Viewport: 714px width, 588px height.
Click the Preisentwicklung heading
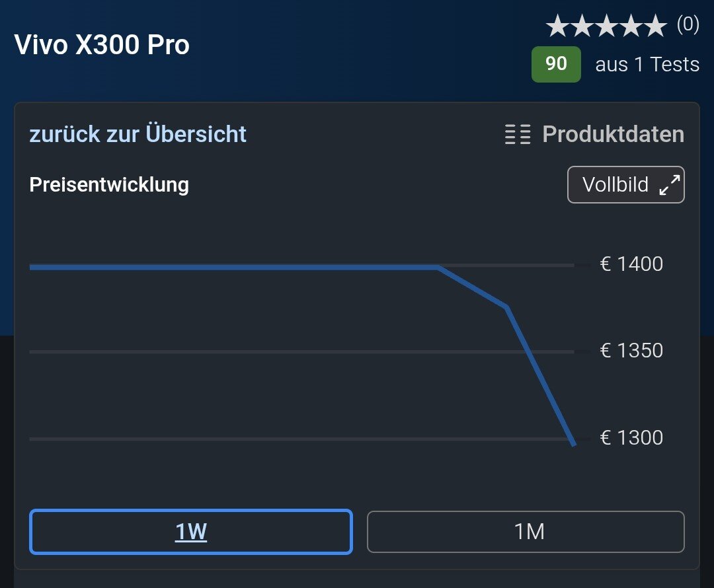[109, 185]
